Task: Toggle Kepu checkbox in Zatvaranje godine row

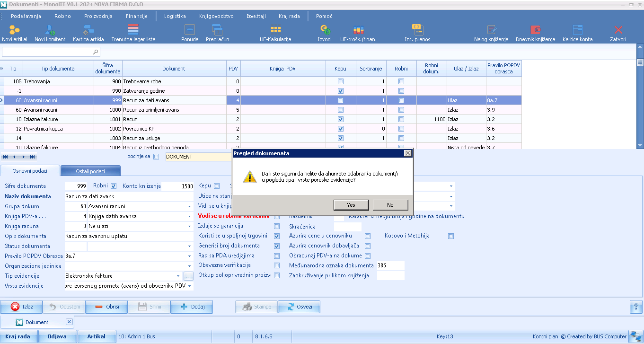Action: 340,91
